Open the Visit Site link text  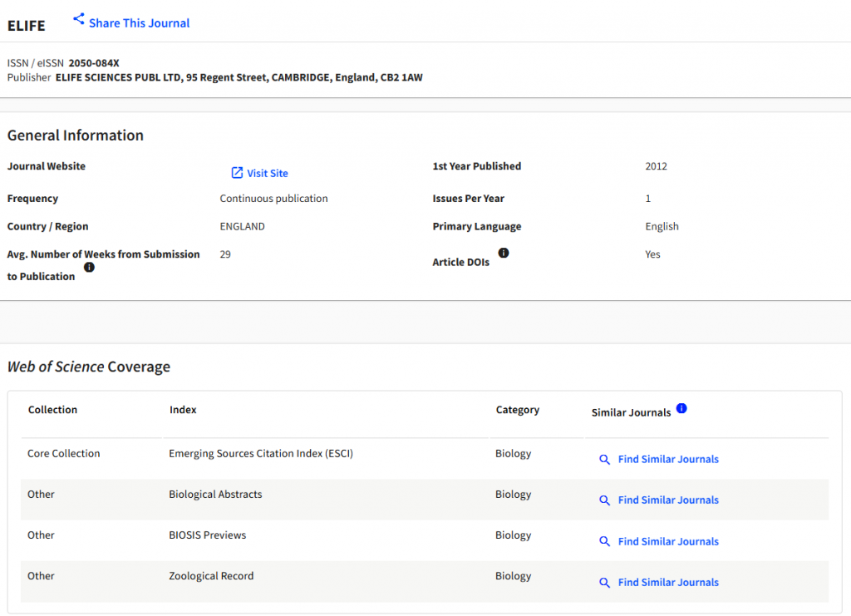267,174
